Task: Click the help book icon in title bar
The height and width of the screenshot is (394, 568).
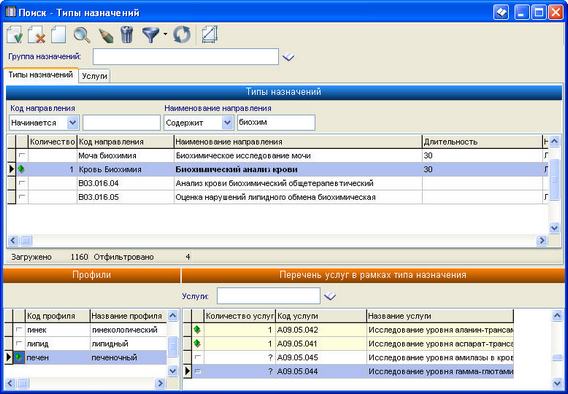Action: point(501,13)
